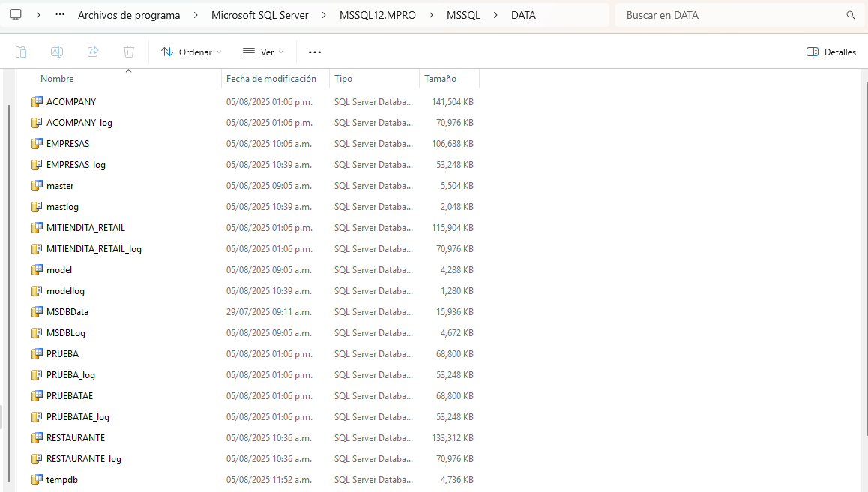Click the 29/07/2025 09:11 a.m. date
Screen dimensions: 868x492
[x=269, y=312]
